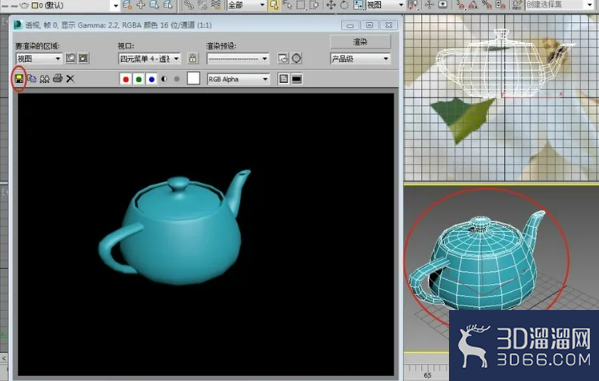This screenshot has height=381, width=599.
Task: Toggle the alpha channel display
Action: pyautogui.click(x=164, y=79)
